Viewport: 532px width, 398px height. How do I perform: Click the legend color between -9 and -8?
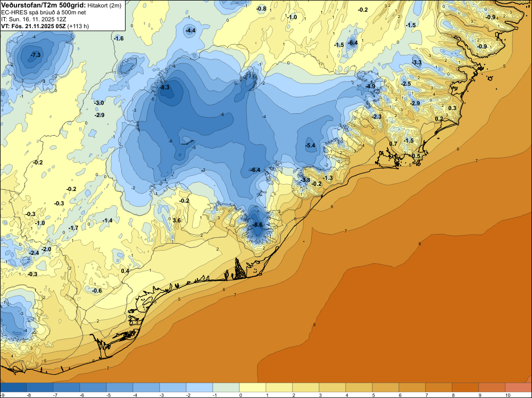(13, 387)
